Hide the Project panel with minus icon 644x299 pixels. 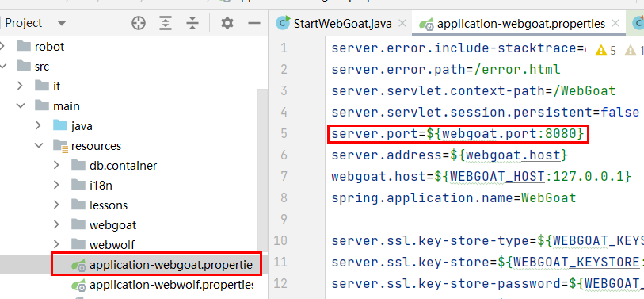(x=254, y=24)
